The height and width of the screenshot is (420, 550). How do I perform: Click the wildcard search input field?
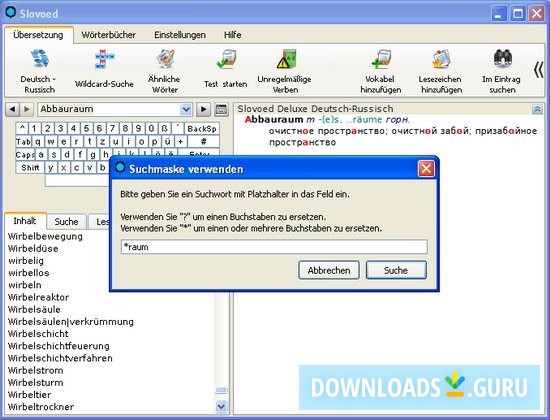tap(274, 247)
